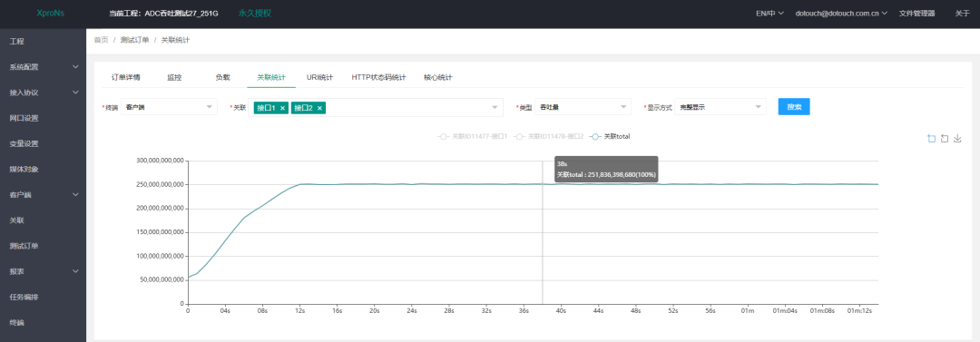Remove the 接口2 tag

pyautogui.click(x=319, y=108)
